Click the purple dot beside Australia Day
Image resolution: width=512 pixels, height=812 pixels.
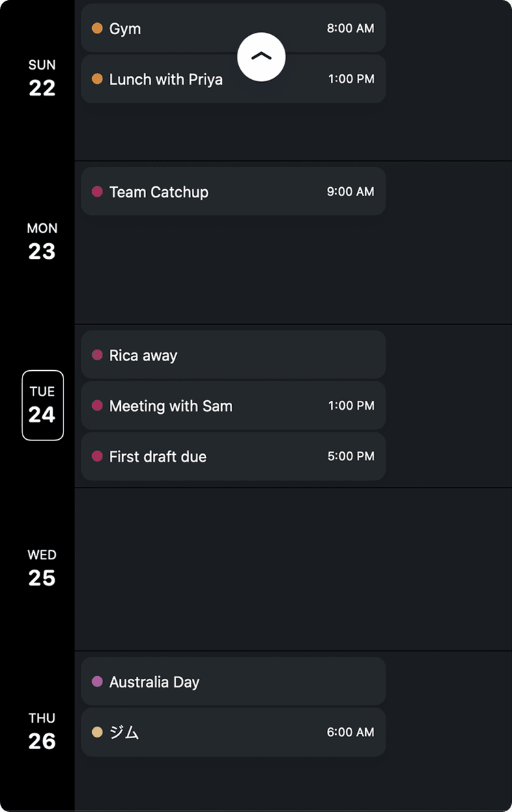pos(97,682)
